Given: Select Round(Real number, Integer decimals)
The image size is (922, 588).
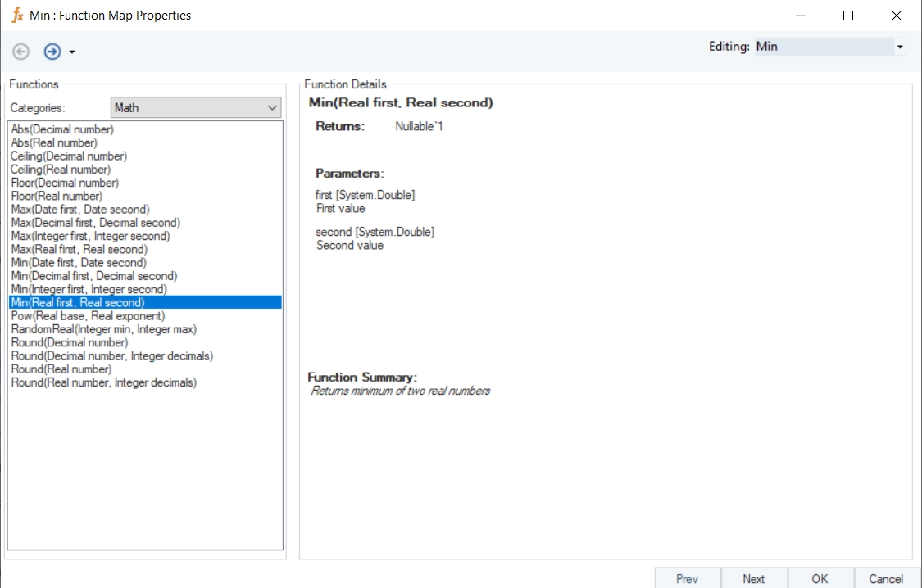Looking at the screenshot, I should tap(103, 382).
